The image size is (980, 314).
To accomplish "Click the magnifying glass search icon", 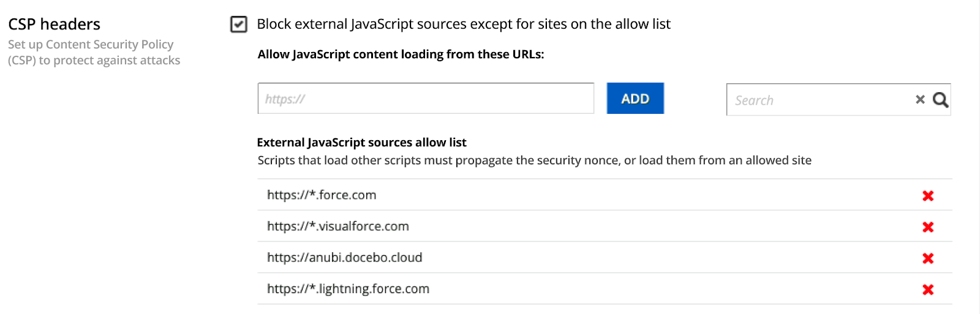I will click(940, 100).
